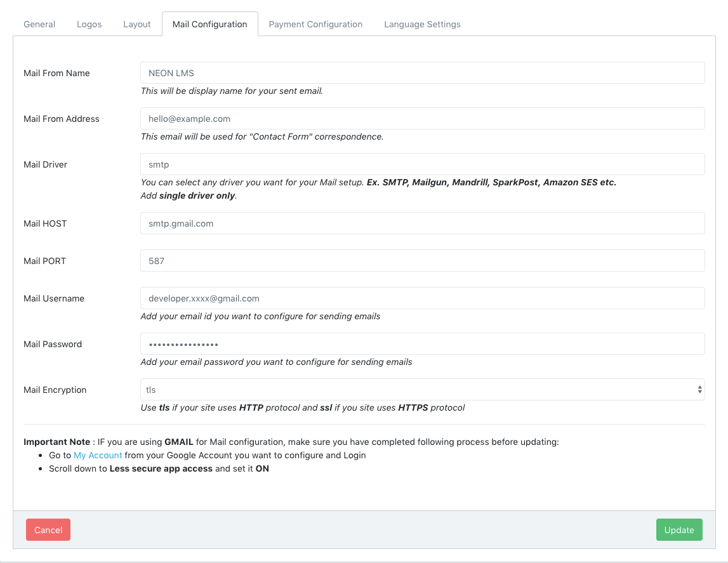Screen dimensions: 728x563
Task: Select the Mail Configuration tab
Action: pyautogui.click(x=209, y=24)
